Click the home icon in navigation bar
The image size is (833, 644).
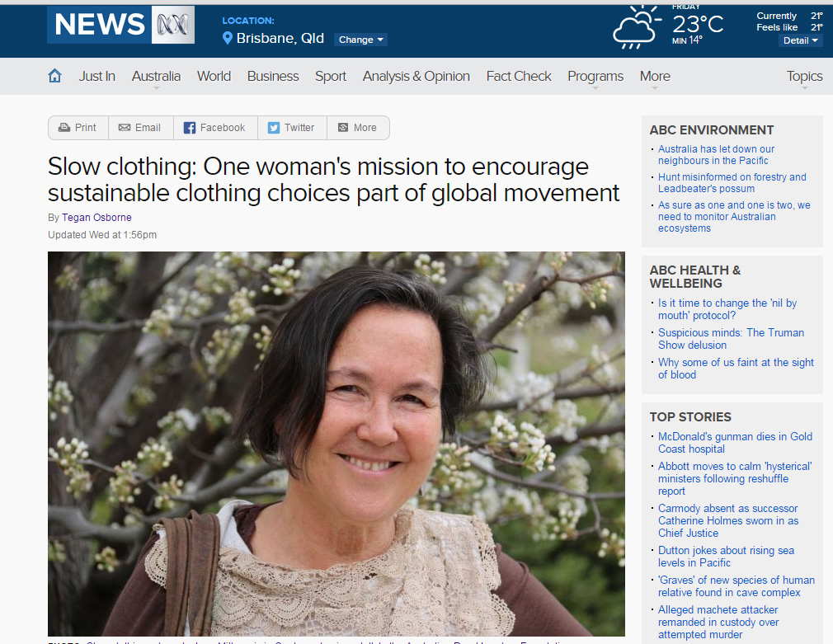click(x=54, y=76)
